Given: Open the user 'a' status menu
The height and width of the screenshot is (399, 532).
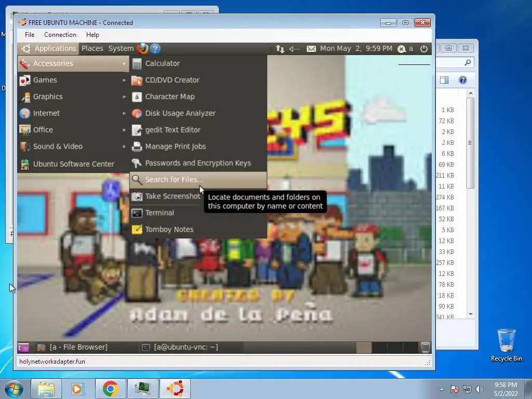Looking at the screenshot, I should click(x=405, y=48).
